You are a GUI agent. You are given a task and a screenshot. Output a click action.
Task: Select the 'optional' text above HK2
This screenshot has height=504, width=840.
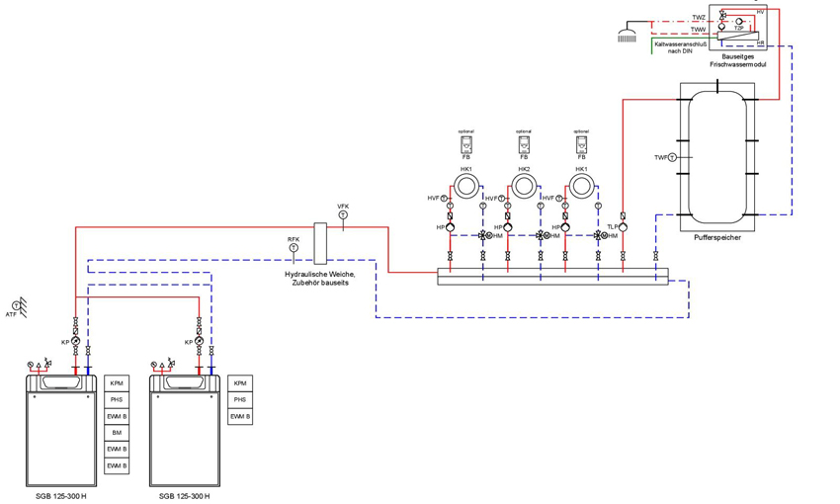tap(524, 131)
